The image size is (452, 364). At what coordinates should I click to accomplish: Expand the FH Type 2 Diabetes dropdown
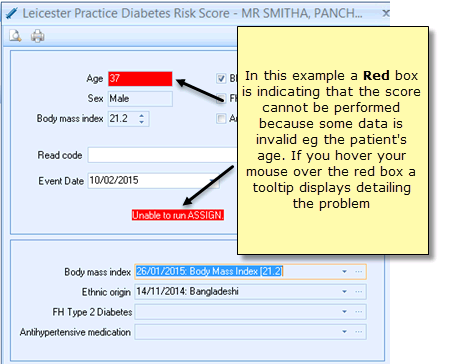[x=344, y=312]
